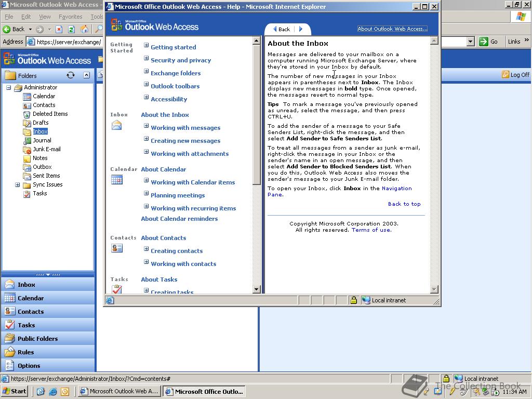
Task: Open browser Back history dropdown arrow
Action: pyautogui.click(x=30, y=29)
